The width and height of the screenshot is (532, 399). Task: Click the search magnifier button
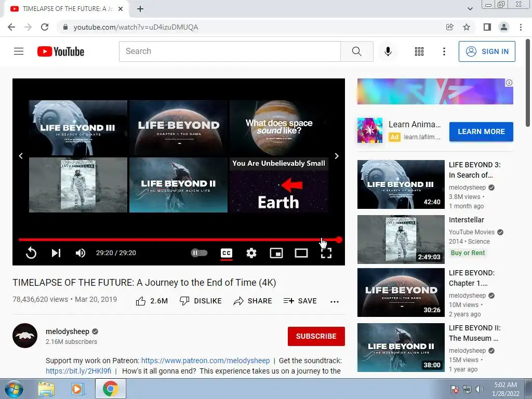pos(356,51)
